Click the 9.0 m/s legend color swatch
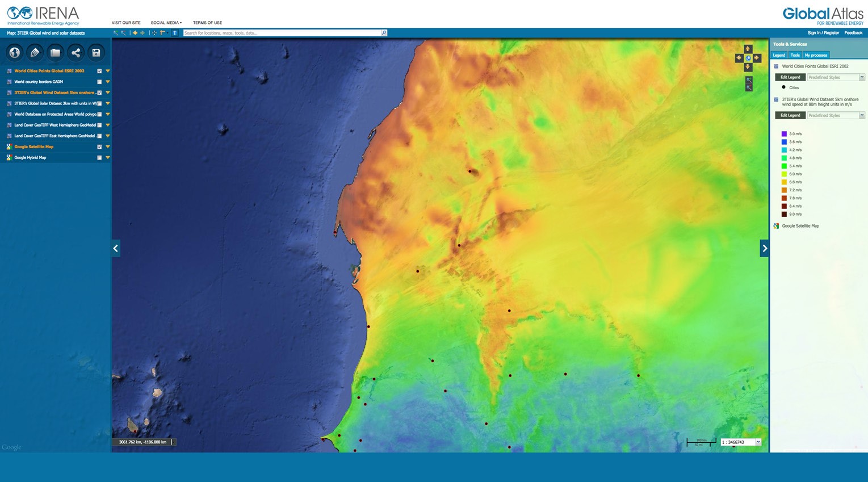The height and width of the screenshot is (482, 868). [x=784, y=214]
